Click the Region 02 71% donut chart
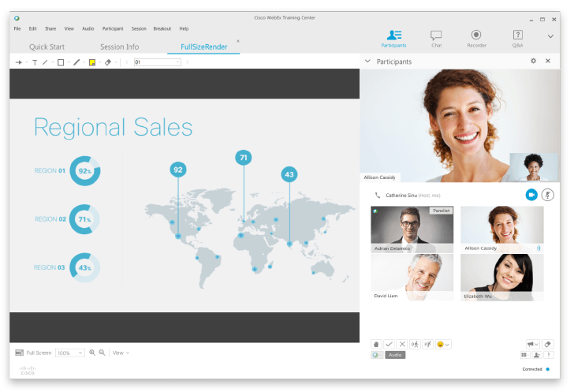Image resolution: width=574 pixels, height=392 pixels. point(84,219)
